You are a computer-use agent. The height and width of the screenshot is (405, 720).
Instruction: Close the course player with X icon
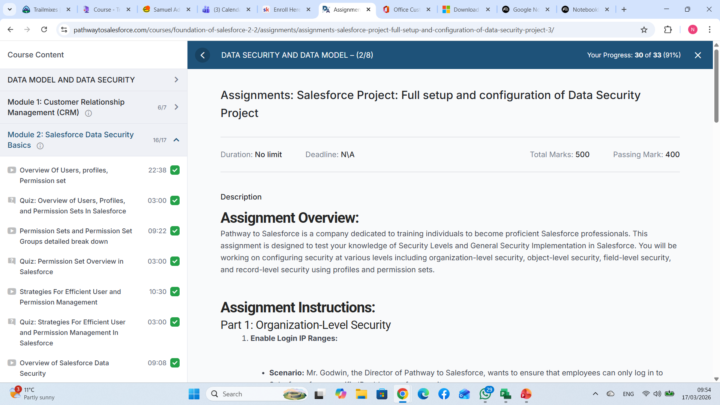coord(698,55)
